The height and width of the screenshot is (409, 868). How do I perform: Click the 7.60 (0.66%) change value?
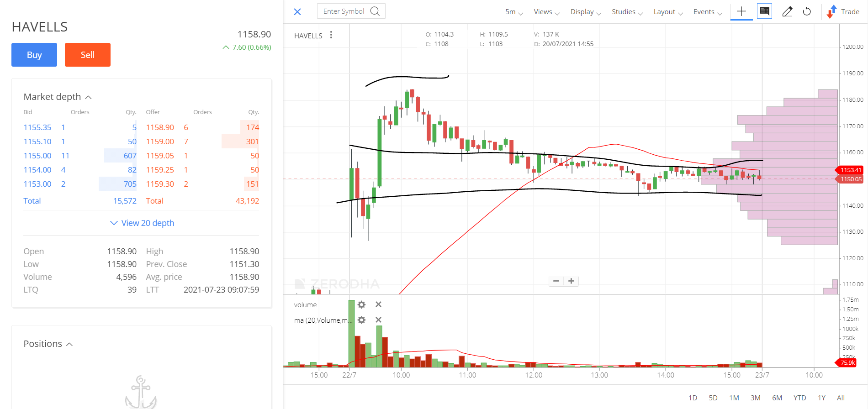tap(251, 47)
